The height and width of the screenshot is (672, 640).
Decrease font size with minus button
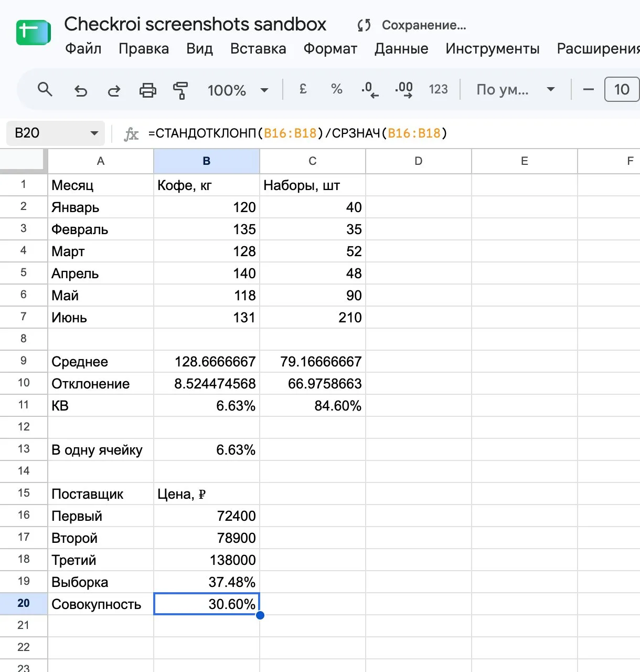(589, 90)
